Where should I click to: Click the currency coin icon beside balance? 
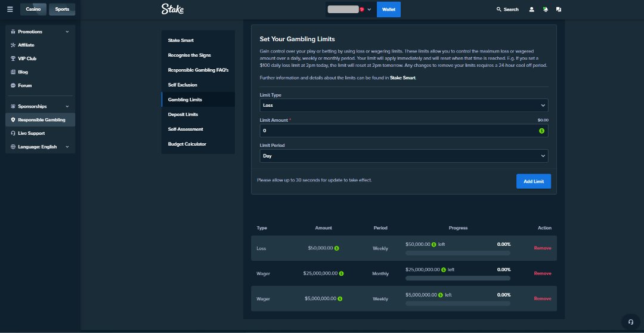pyautogui.click(x=362, y=10)
